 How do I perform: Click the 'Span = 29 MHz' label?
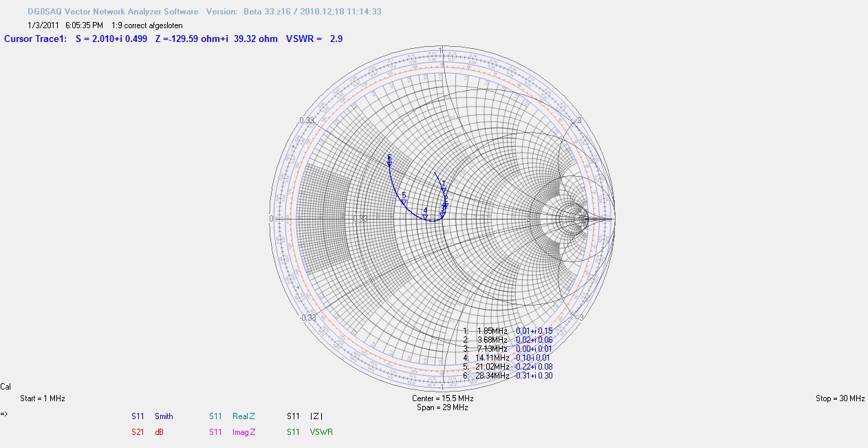(x=442, y=407)
